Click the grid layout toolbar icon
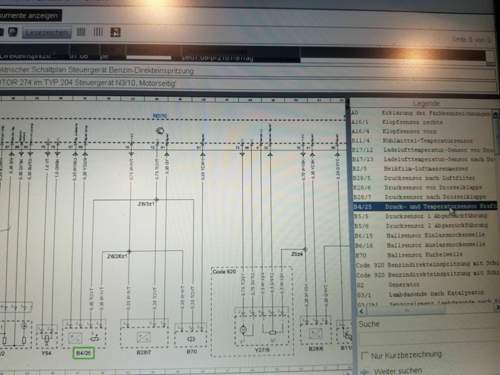Image resolution: width=500 pixels, height=375 pixels. (x=81, y=32)
